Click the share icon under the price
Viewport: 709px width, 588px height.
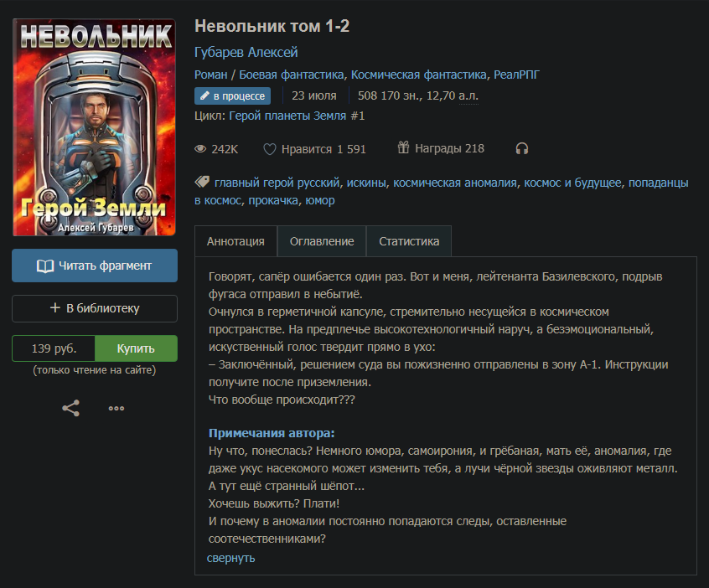(71, 408)
